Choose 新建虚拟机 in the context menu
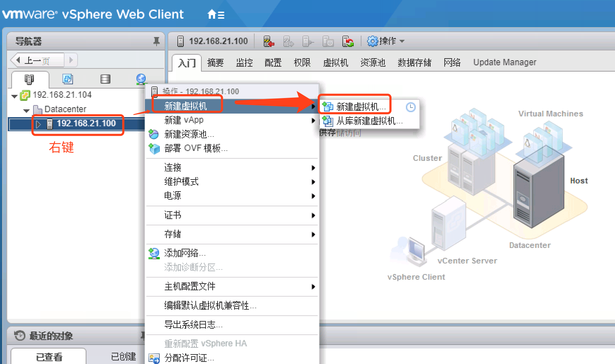 232,106
